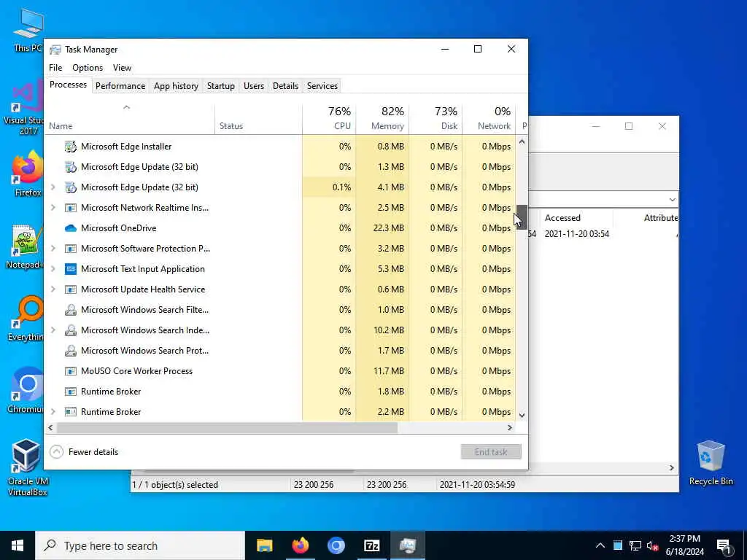Screen dimensions: 747x560
Task: Click the MoUSO Core Worker Process icon
Action: pyautogui.click(x=71, y=371)
